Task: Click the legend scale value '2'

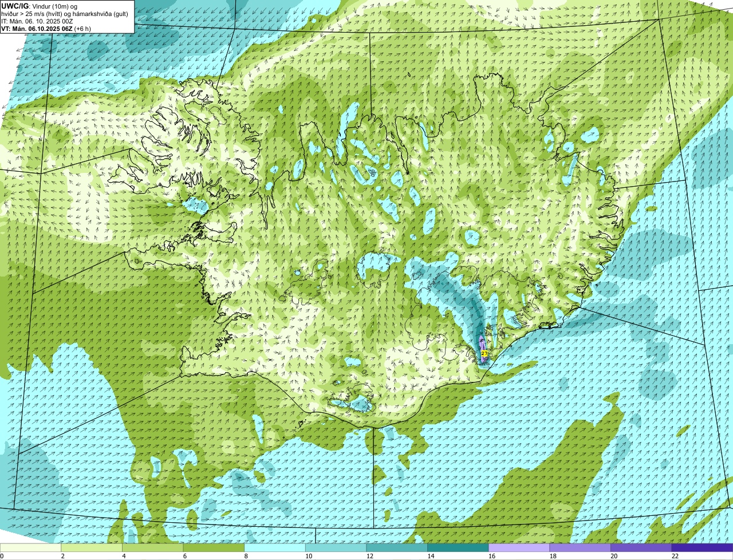Action: click(62, 556)
